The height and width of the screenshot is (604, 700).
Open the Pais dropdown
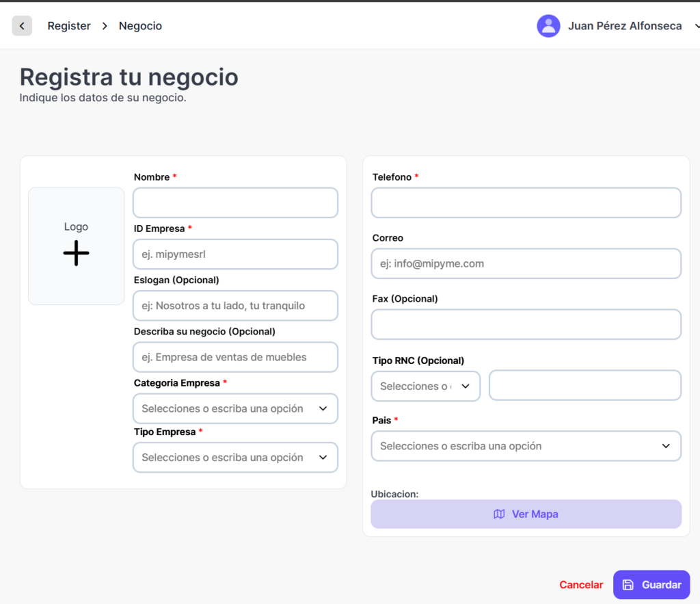(526, 446)
